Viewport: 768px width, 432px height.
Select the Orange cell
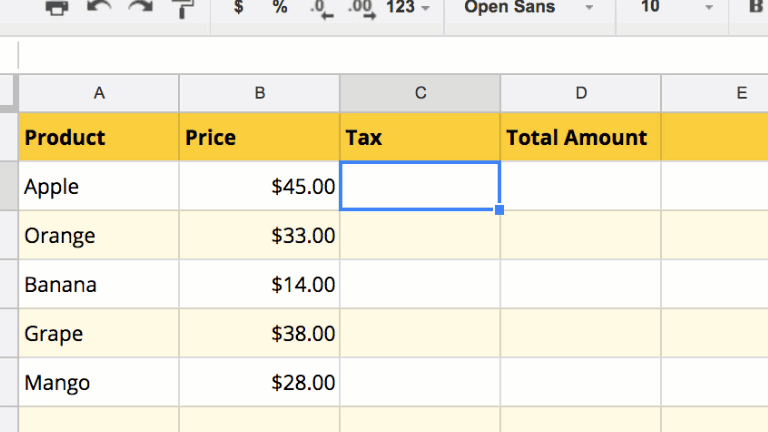pyautogui.click(x=99, y=235)
